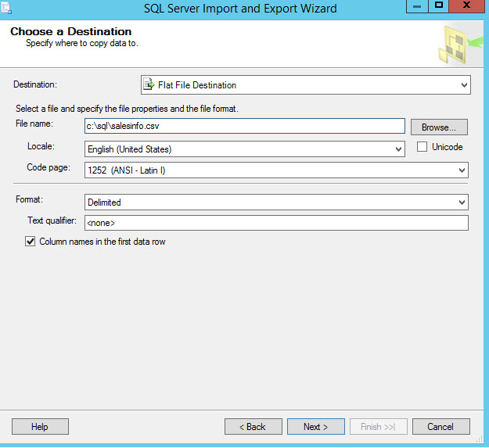The image size is (489, 448).
Task: Close the Import and Export Wizard
Action: 467,6
